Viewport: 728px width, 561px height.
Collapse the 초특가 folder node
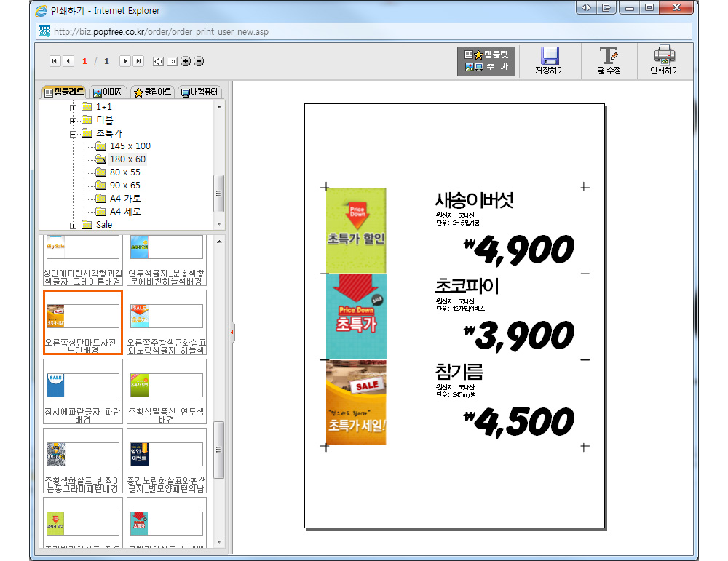pos(73,134)
